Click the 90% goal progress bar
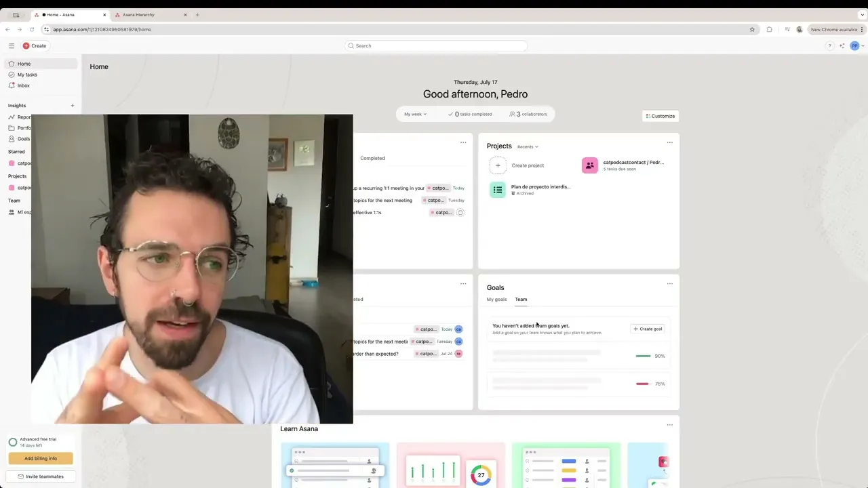 pyautogui.click(x=643, y=356)
